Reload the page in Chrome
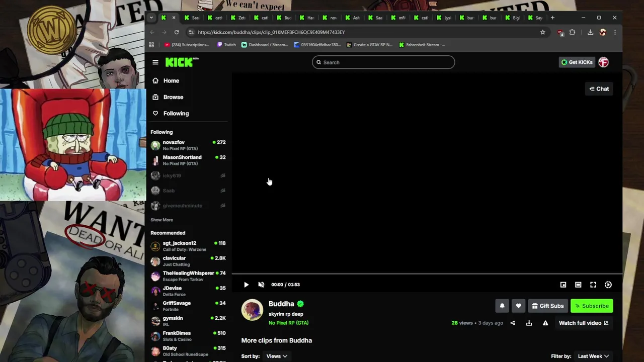644x362 pixels. point(177,32)
